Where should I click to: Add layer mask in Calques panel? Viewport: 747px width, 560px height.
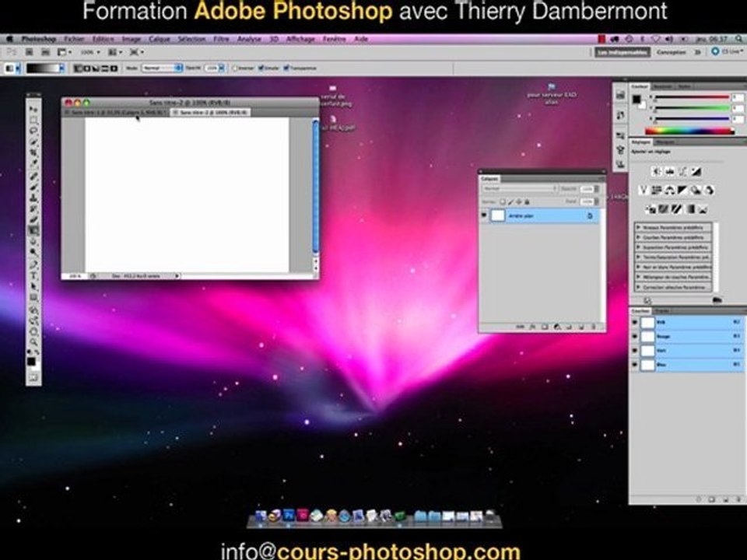pyautogui.click(x=545, y=327)
